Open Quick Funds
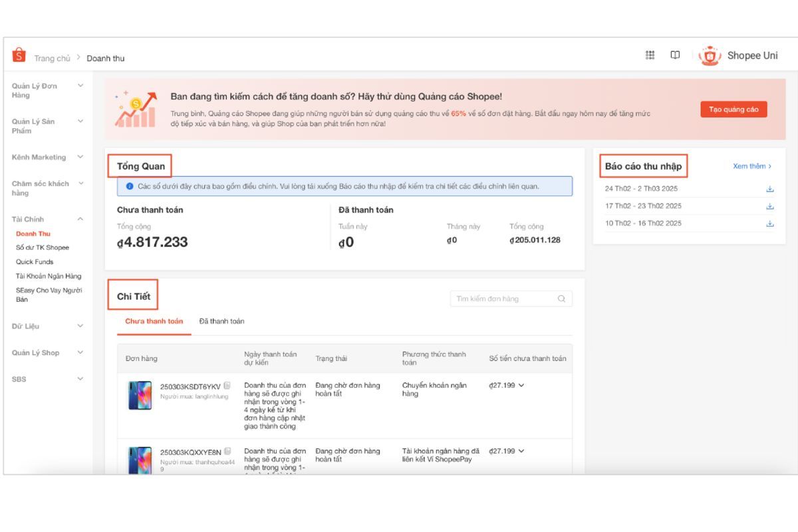The width and height of the screenshot is (798, 532). (x=35, y=262)
